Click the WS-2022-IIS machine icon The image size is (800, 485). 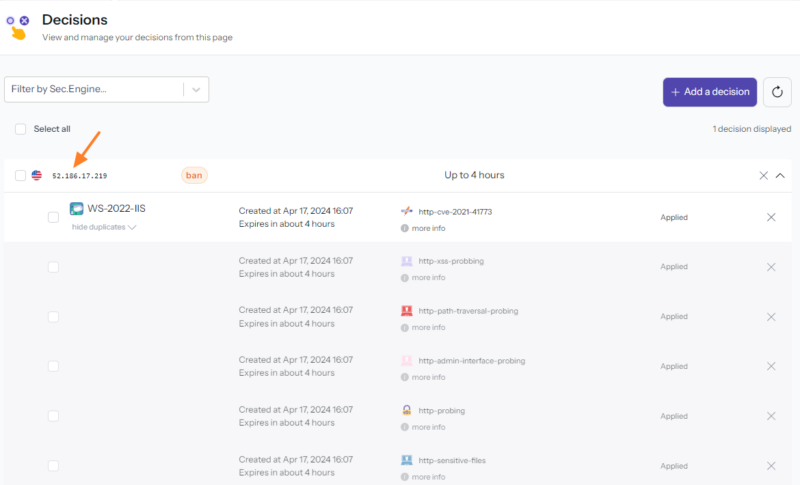coord(77,209)
